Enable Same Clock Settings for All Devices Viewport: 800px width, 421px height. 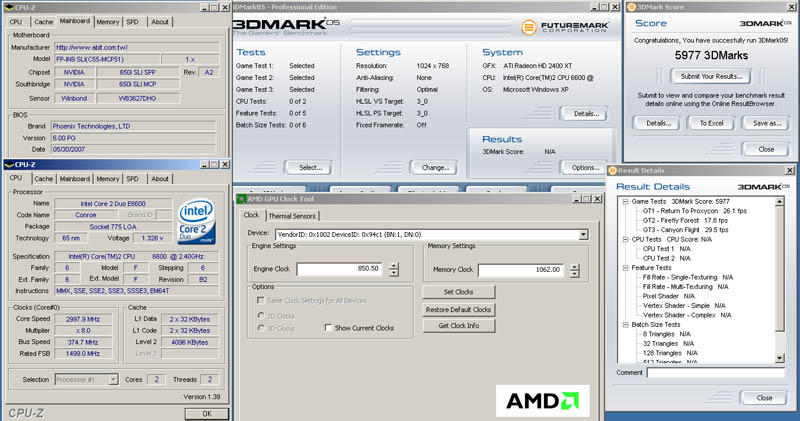261,301
